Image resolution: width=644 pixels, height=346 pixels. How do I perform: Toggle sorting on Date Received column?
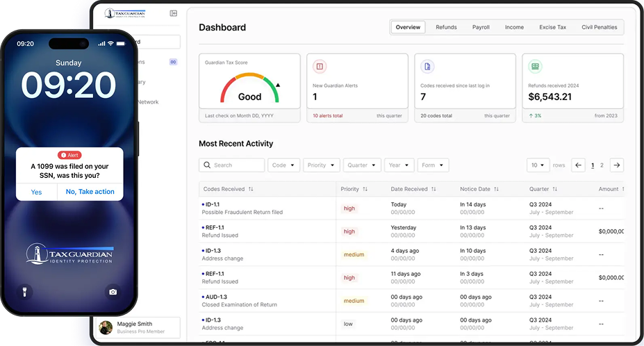tap(434, 189)
